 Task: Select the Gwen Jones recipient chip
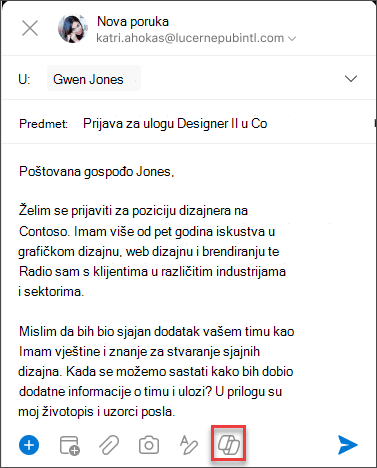(x=94, y=79)
